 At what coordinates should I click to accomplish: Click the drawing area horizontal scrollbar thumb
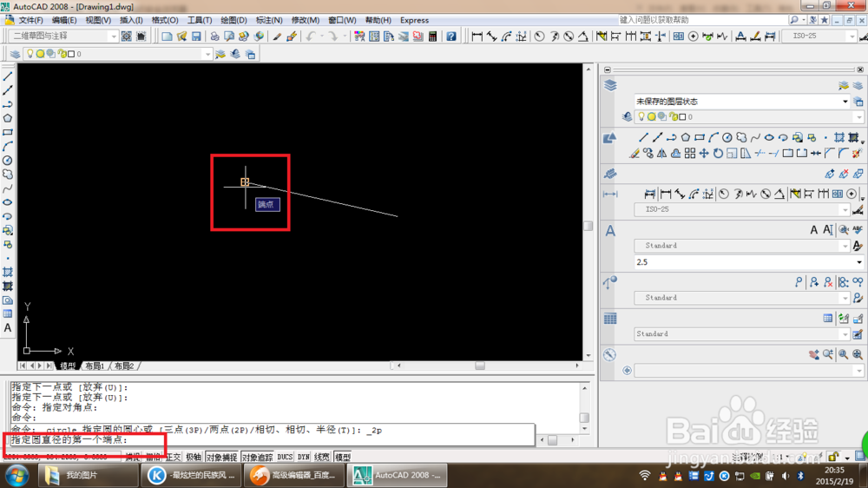pos(480,366)
